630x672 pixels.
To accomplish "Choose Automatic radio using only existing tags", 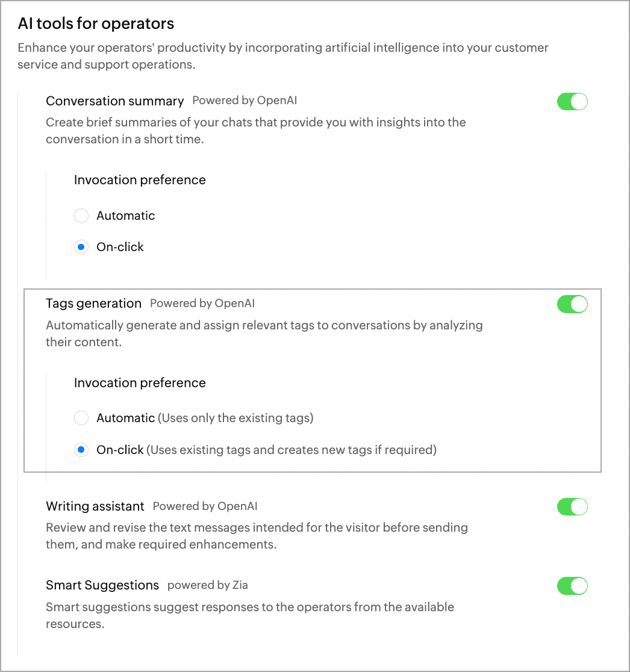I will pos(81,418).
